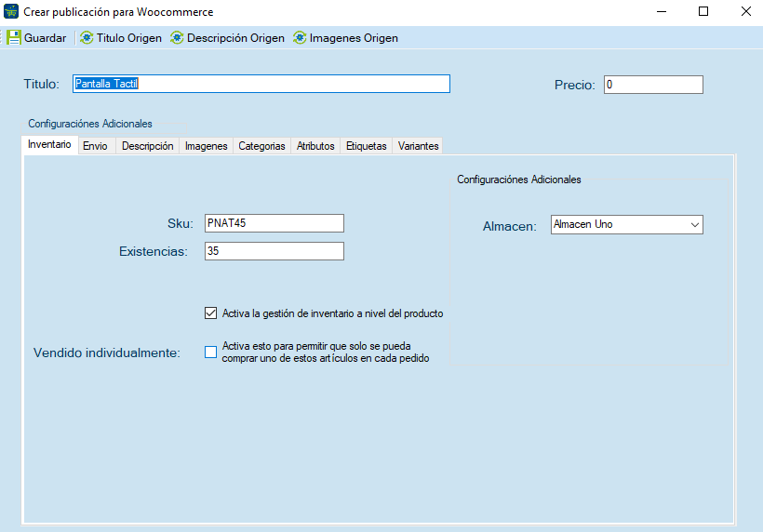Click the Titulo Origen toolbar label

tap(129, 38)
